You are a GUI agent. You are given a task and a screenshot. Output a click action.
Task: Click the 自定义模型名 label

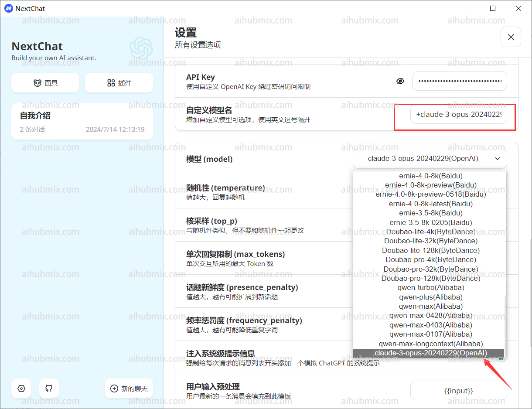(209, 110)
